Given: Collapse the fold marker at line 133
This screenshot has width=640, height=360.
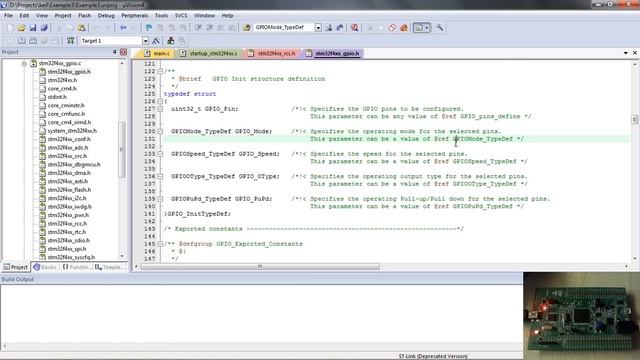Looking at the screenshot, I should (x=160, y=154).
